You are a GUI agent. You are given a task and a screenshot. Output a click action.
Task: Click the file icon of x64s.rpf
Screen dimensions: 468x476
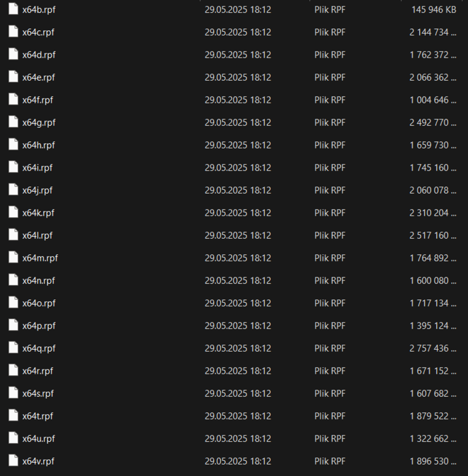pos(13,392)
